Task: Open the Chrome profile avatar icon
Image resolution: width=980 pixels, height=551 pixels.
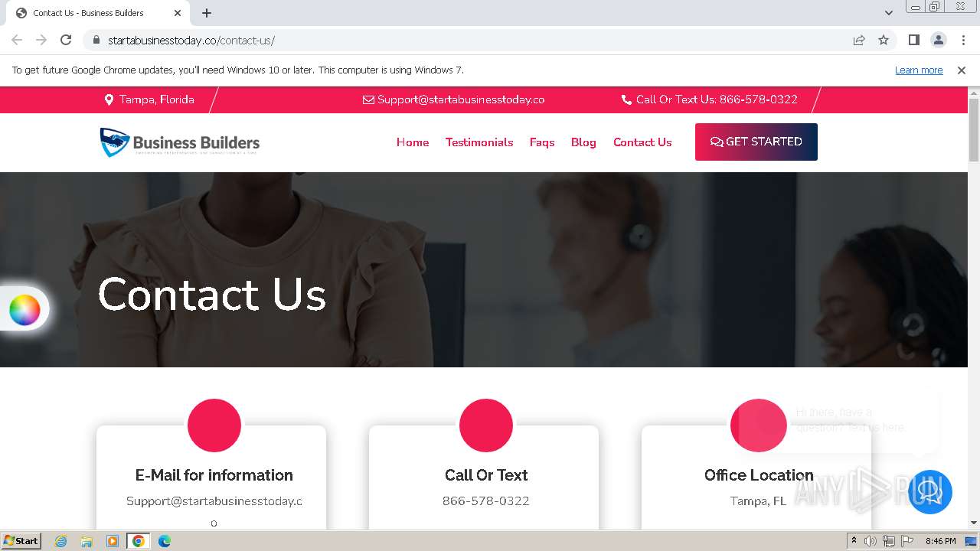Action: pos(938,40)
